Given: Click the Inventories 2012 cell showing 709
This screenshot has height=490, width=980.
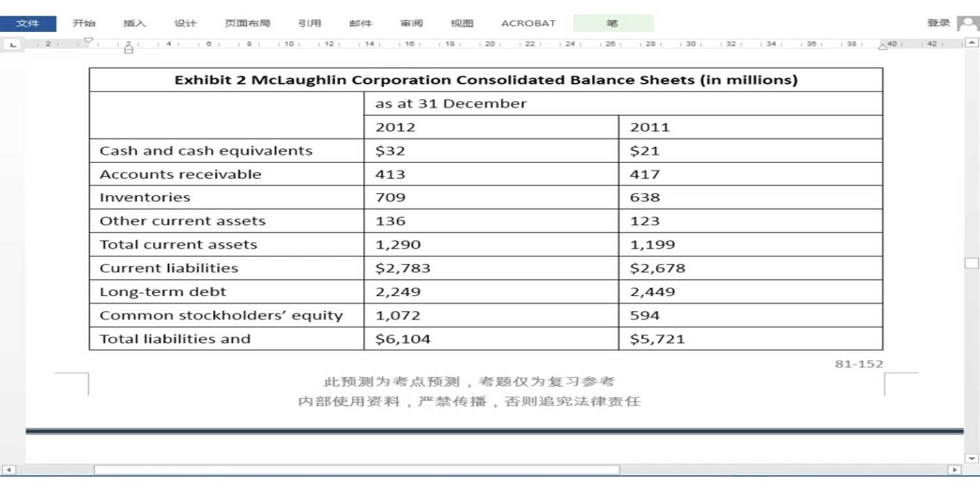Looking at the screenshot, I should (491, 197).
